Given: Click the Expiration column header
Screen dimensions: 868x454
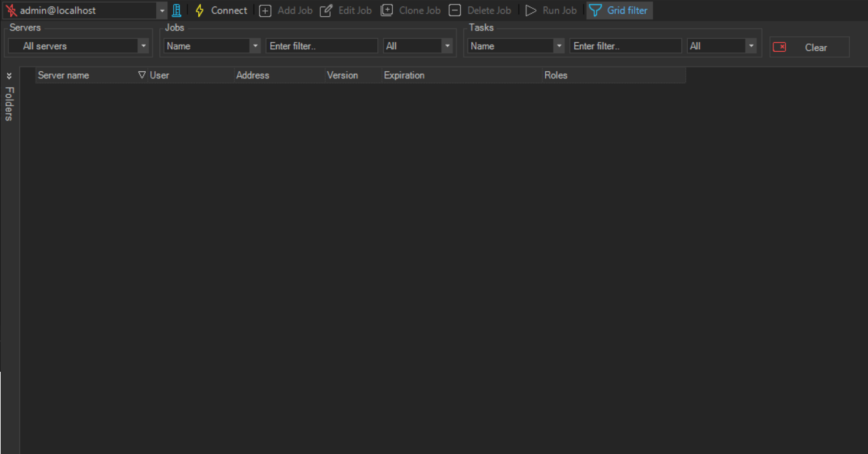Looking at the screenshot, I should [404, 75].
